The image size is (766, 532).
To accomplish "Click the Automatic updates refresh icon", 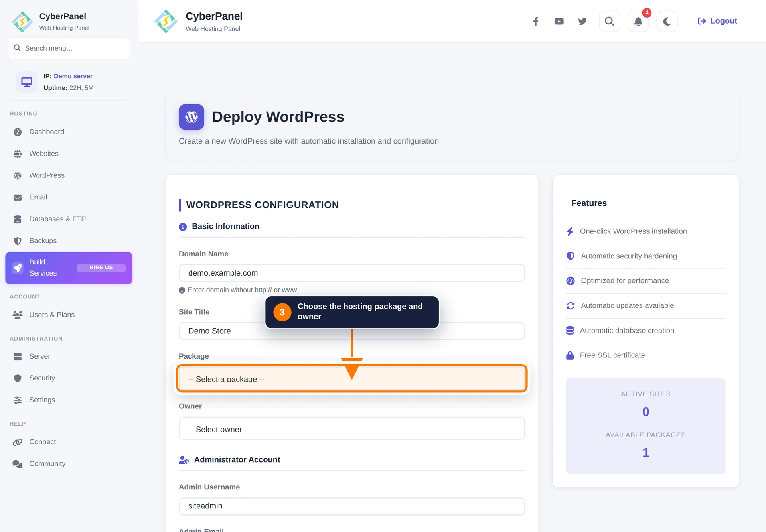I will (571, 306).
